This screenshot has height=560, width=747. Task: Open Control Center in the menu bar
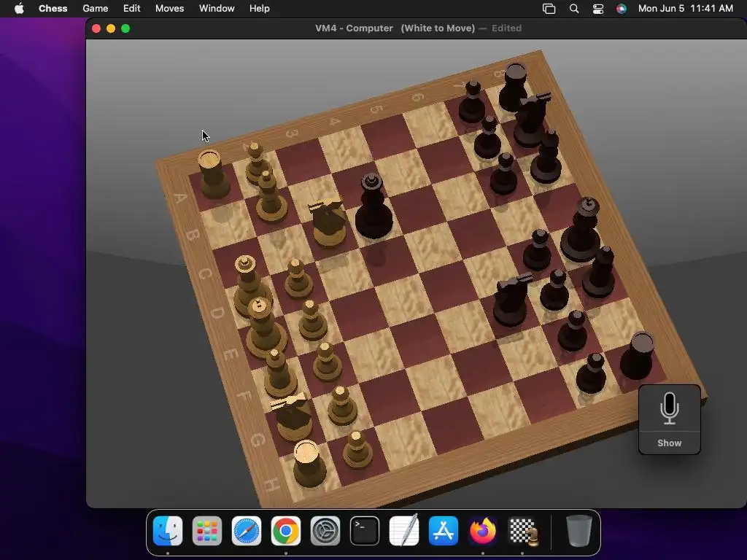click(x=598, y=9)
